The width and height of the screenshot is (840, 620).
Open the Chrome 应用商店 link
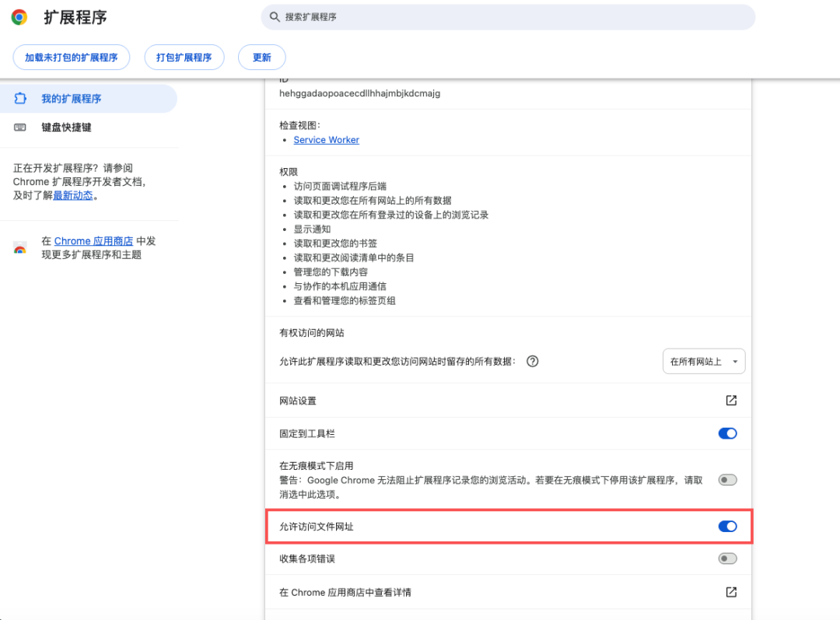[93, 241]
